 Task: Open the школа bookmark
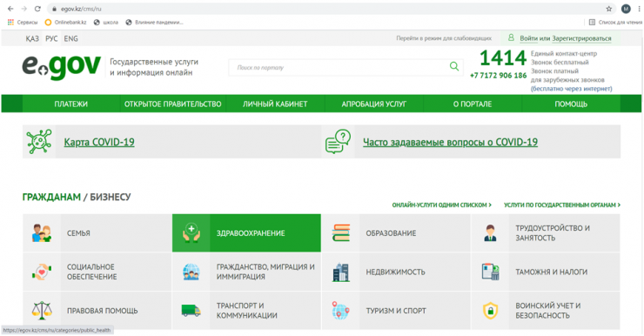(106, 22)
